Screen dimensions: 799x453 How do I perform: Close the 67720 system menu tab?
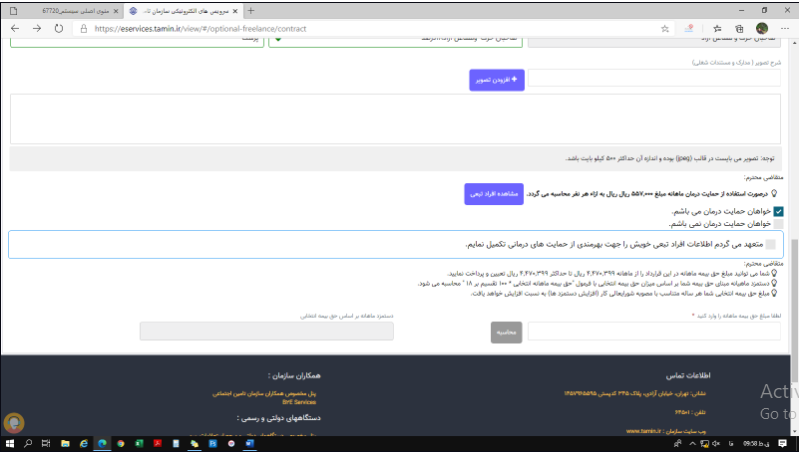[x=116, y=11]
